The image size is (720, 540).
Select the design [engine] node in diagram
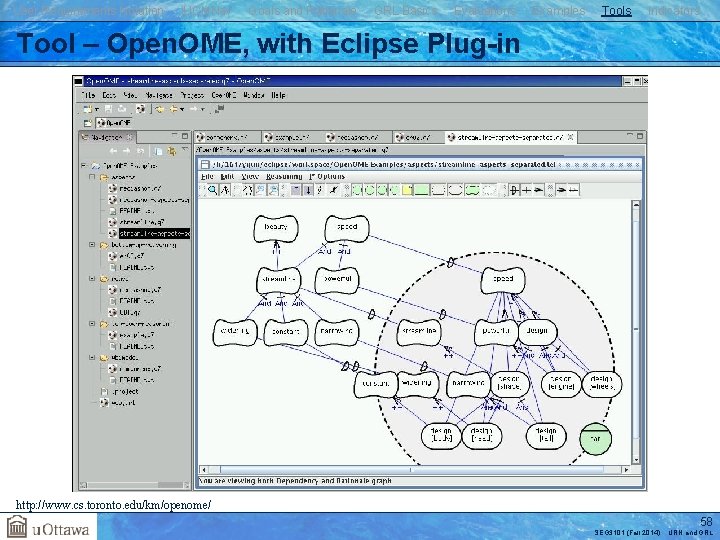(x=561, y=383)
